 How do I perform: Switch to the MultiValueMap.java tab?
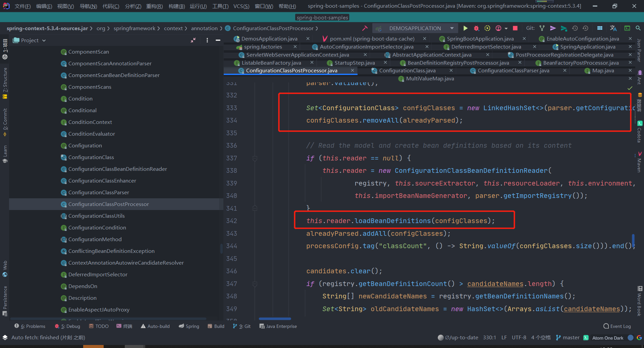point(430,78)
